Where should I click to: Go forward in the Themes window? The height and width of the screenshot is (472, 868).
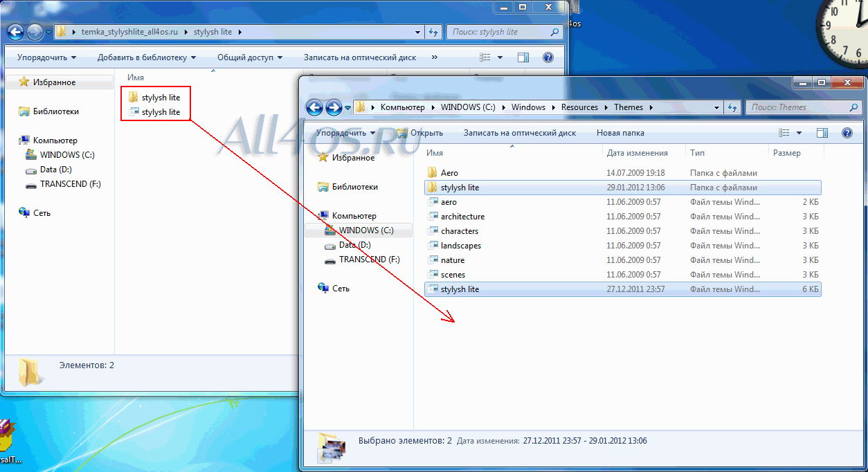pyautogui.click(x=334, y=107)
